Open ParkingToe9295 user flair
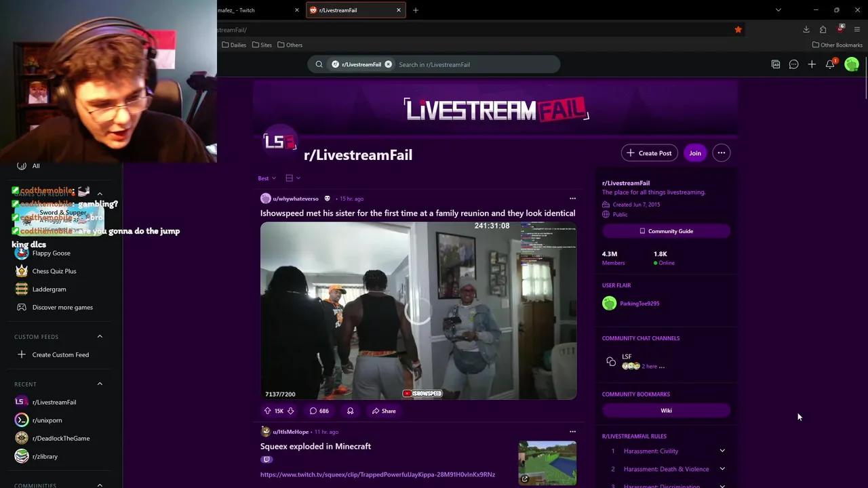 [639, 304]
